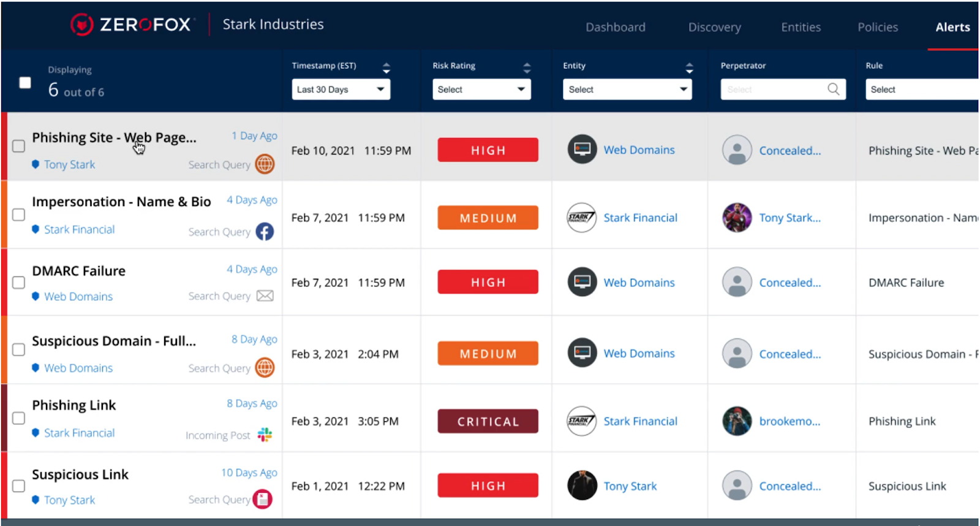Click concealed perpetrator avatar in DMARC Failure row

tap(737, 282)
